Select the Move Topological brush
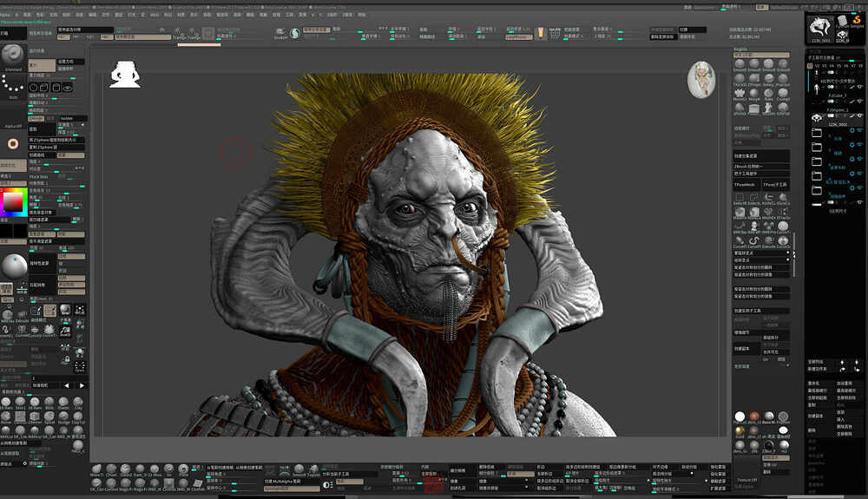 [x=96, y=469]
